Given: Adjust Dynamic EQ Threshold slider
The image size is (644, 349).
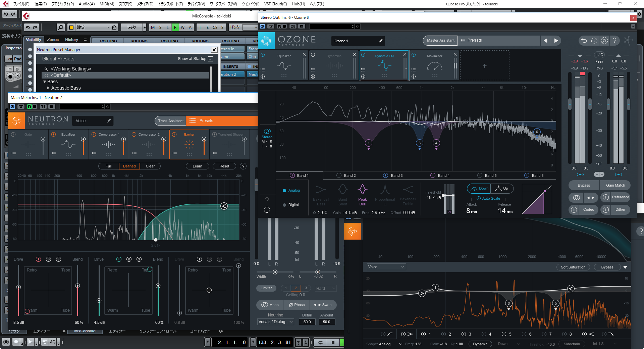Looking at the screenshot, I should pos(443,195).
